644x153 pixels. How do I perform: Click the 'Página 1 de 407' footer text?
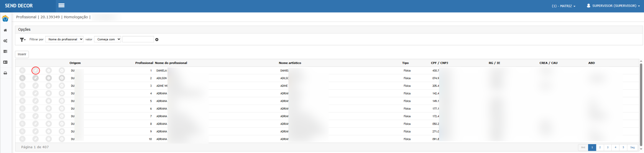(35, 147)
